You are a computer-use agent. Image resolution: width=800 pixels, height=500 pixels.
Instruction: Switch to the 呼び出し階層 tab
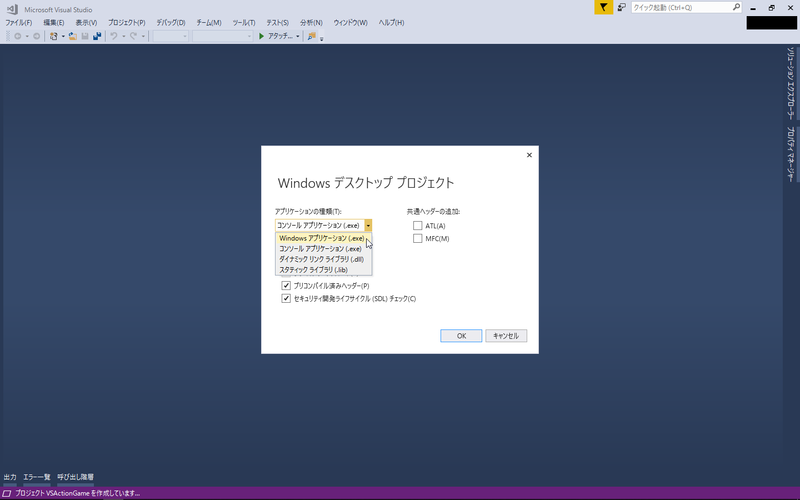point(76,477)
